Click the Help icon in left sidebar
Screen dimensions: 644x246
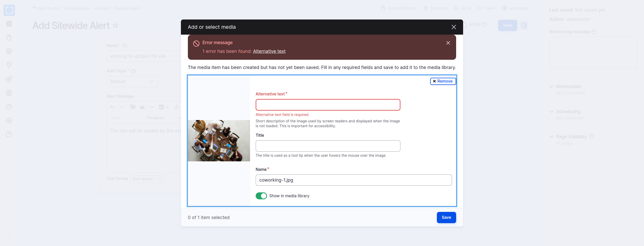(9, 134)
